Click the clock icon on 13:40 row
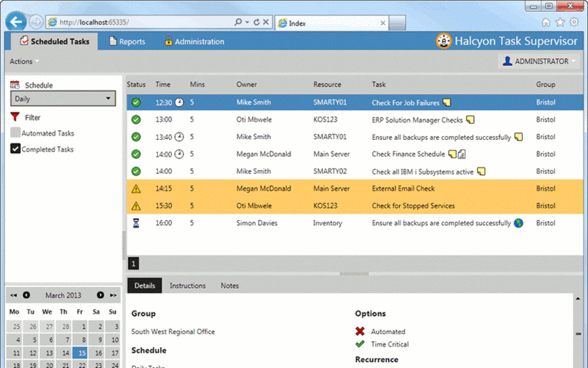The width and height of the screenshot is (588, 368). [x=179, y=137]
